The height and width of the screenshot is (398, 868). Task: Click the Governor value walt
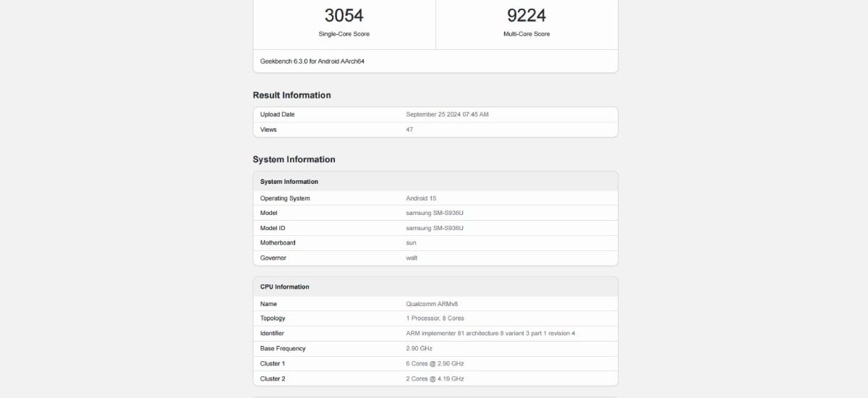[412, 258]
